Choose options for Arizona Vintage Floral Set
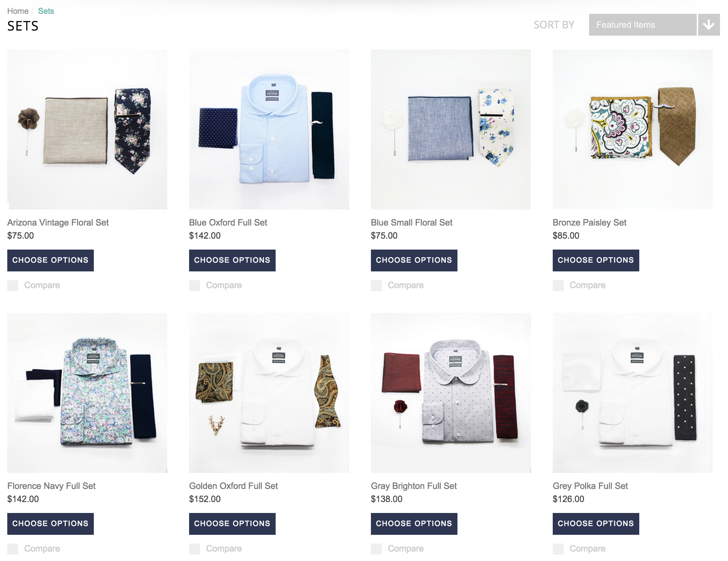 tap(51, 260)
